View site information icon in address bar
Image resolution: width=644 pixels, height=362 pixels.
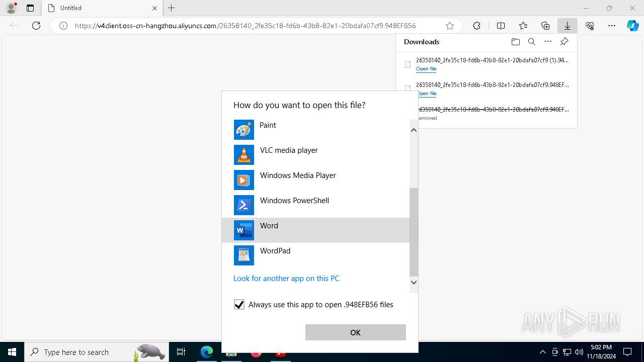point(63,26)
